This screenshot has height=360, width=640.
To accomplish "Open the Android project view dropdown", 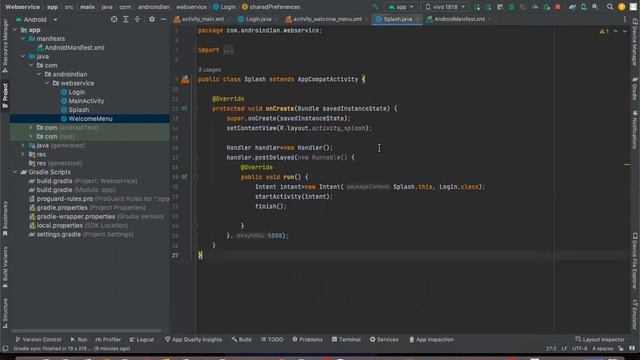I will pyautogui.click(x=37, y=19).
